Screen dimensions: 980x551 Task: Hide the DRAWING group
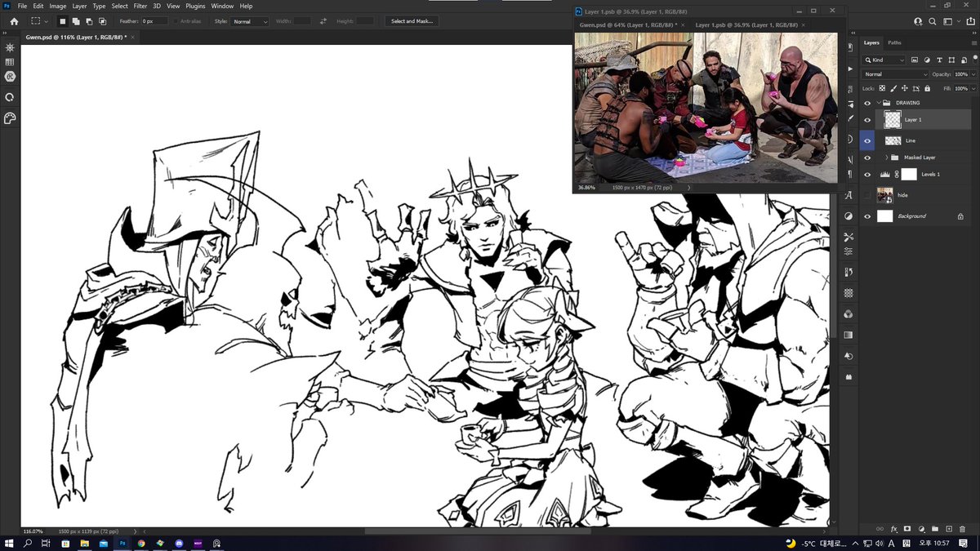point(867,103)
